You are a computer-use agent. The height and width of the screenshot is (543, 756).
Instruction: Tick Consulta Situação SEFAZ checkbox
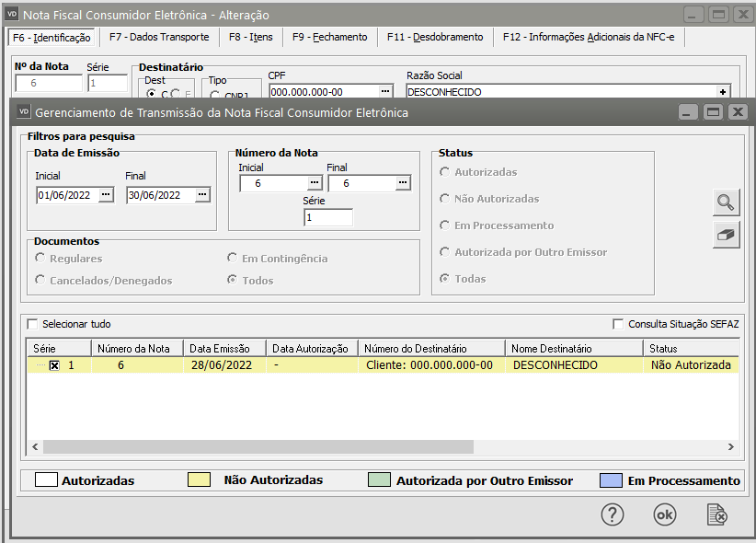(x=618, y=324)
